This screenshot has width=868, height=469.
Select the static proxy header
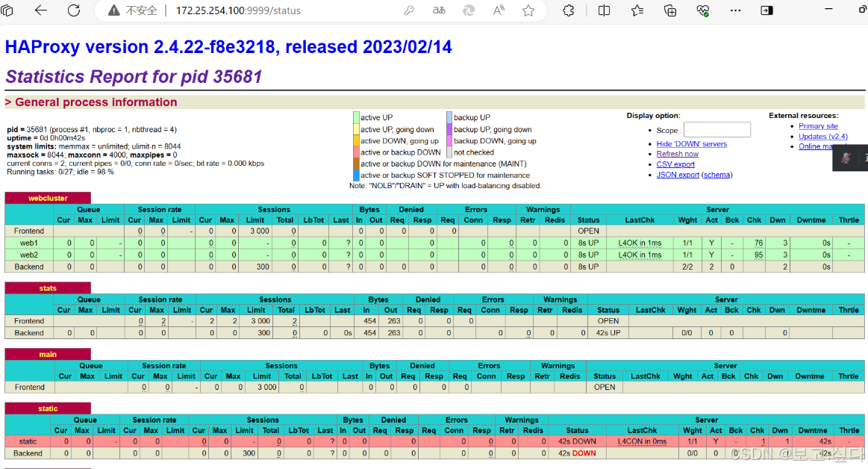[48, 409]
